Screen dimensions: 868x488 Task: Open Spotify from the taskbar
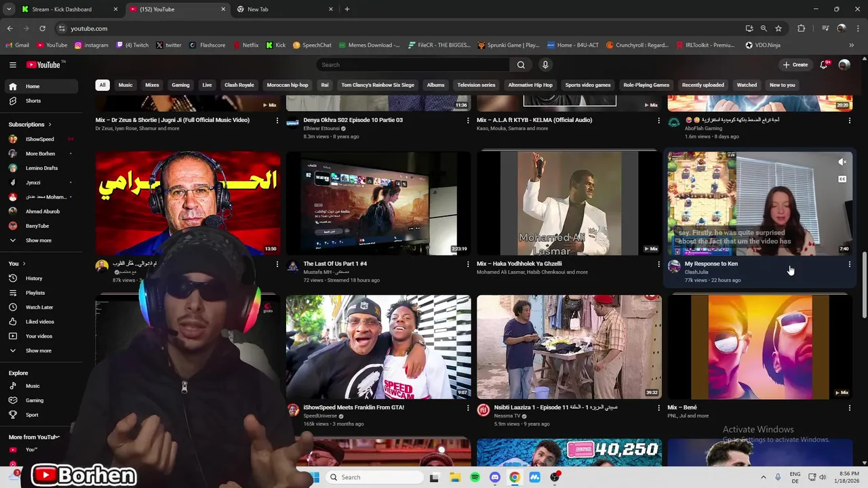pos(475,477)
